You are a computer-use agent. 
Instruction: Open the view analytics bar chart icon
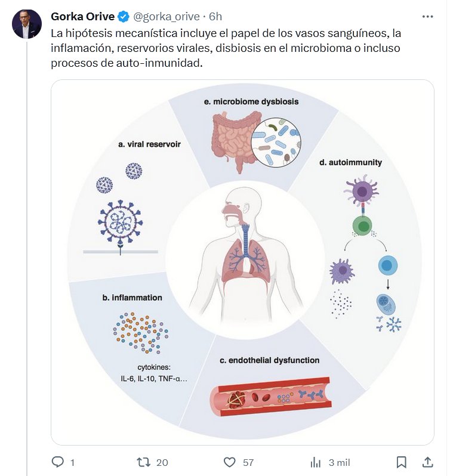316,462
